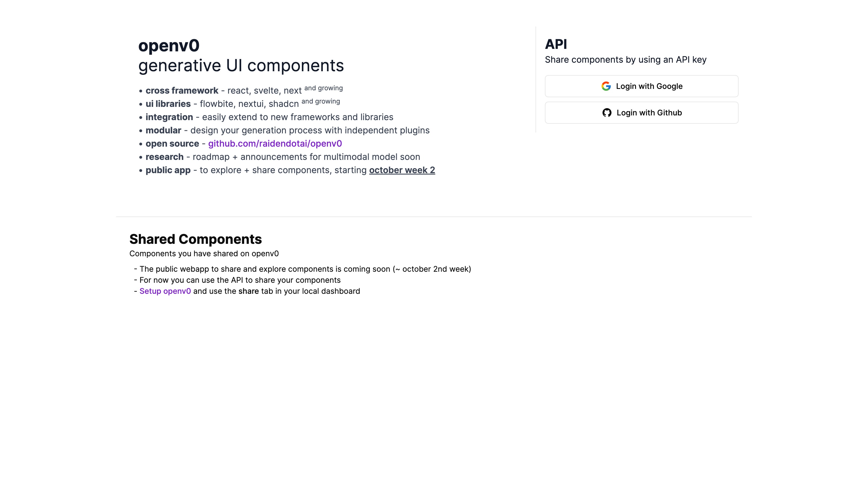This screenshot has width=868, height=486.
Task: Click "Components you have shared on openv0" text
Action: point(204,253)
